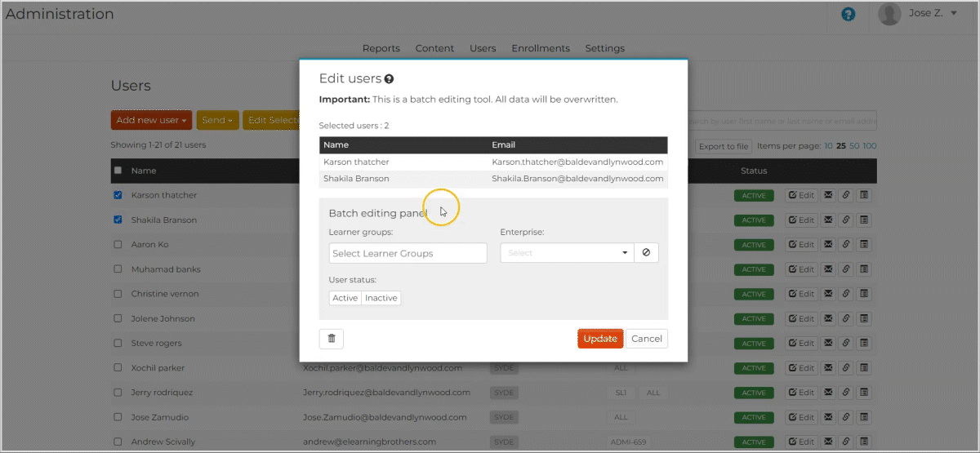Set user status to Inactive
The height and width of the screenshot is (453, 980).
[381, 298]
